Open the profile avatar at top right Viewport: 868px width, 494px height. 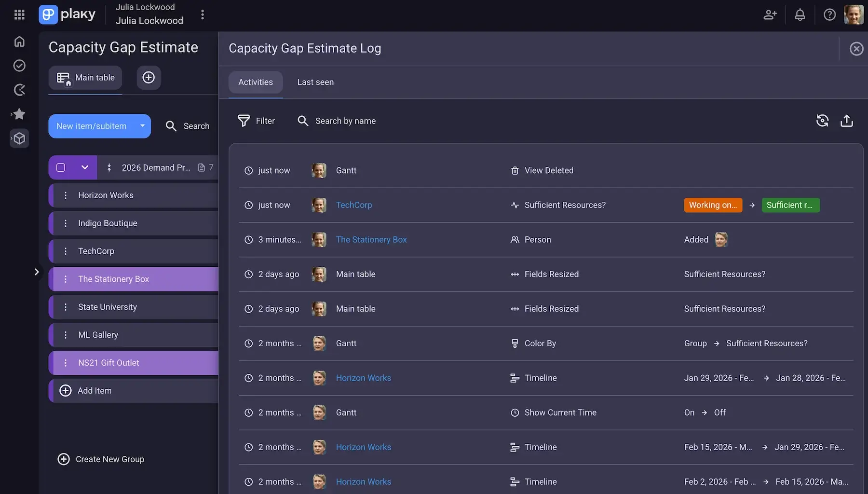[x=854, y=14]
